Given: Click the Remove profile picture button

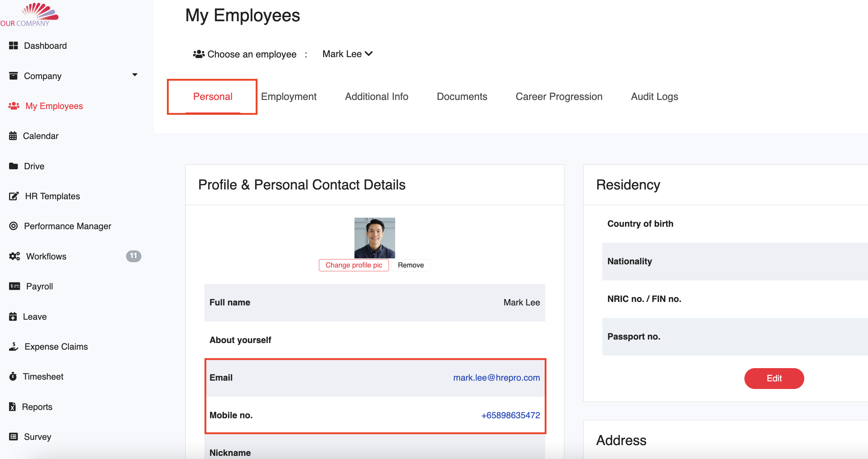Looking at the screenshot, I should (410, 265).
